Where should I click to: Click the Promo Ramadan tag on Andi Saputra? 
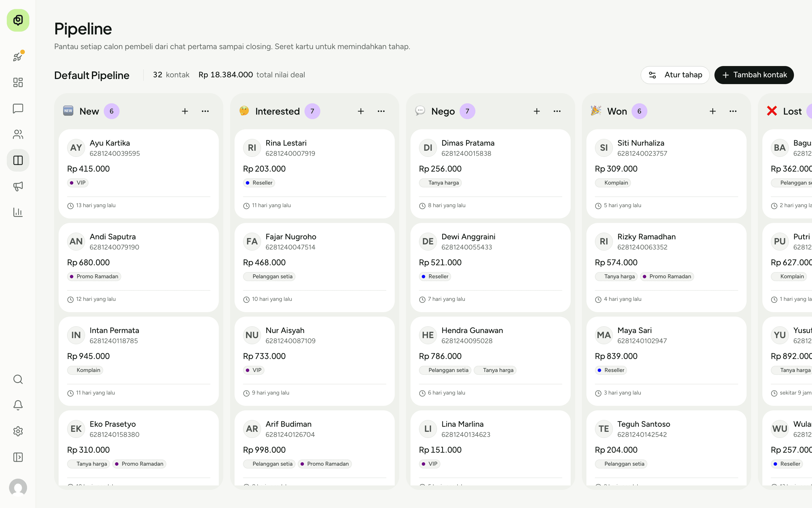94,277
